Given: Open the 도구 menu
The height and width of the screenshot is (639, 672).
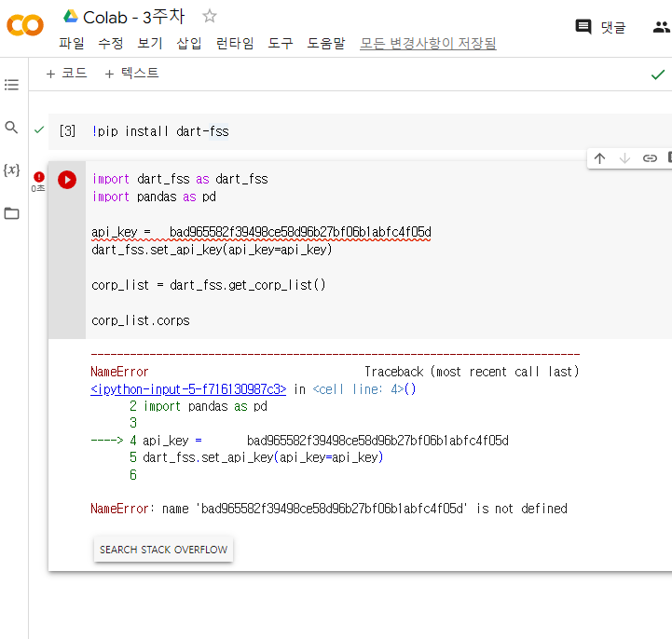Looking at the screenshot, I should click(x=281, y=43).
